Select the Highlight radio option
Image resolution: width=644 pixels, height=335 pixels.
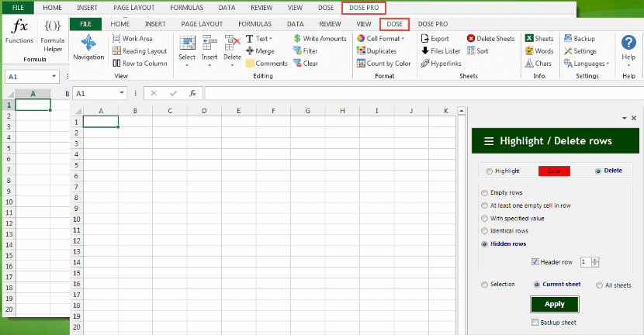point(489,171)
